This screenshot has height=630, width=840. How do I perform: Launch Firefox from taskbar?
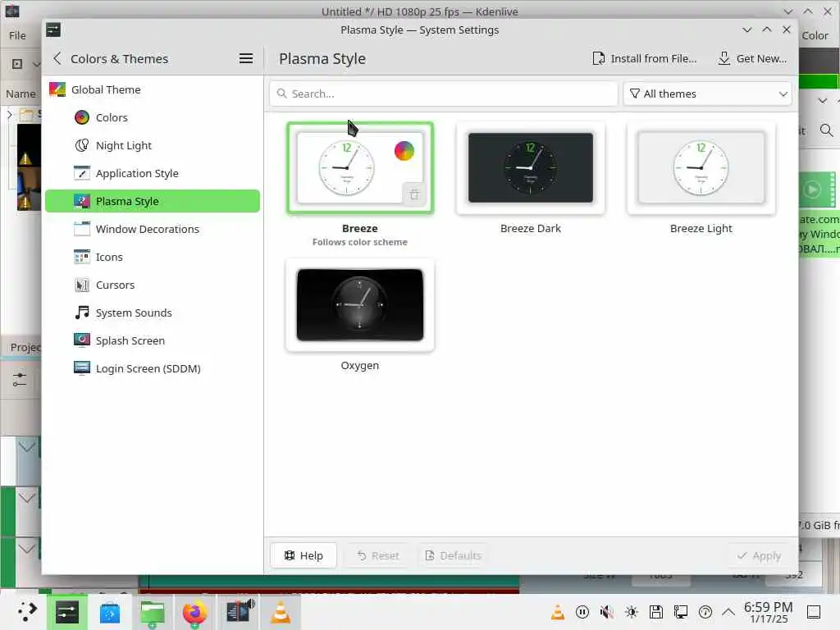tap(194, 612)
